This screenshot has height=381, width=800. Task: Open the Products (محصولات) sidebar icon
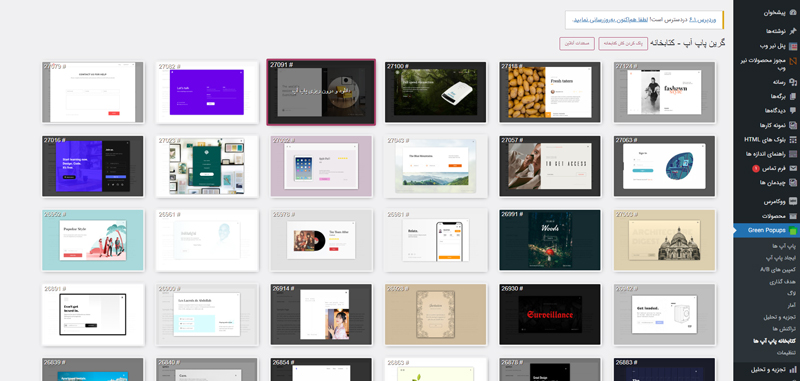[x=792, y=216]
